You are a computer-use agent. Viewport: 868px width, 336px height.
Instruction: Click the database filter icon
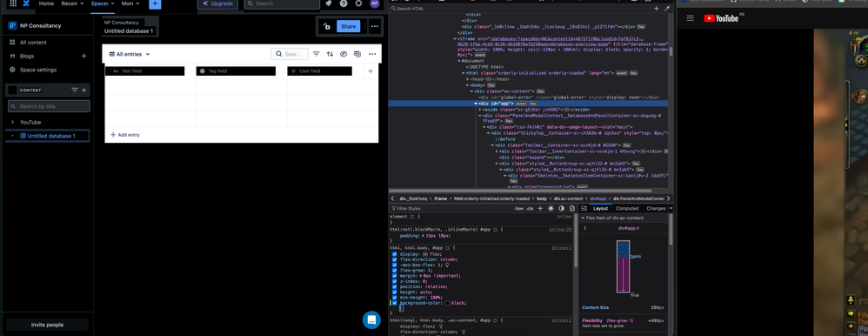point(316,54)
